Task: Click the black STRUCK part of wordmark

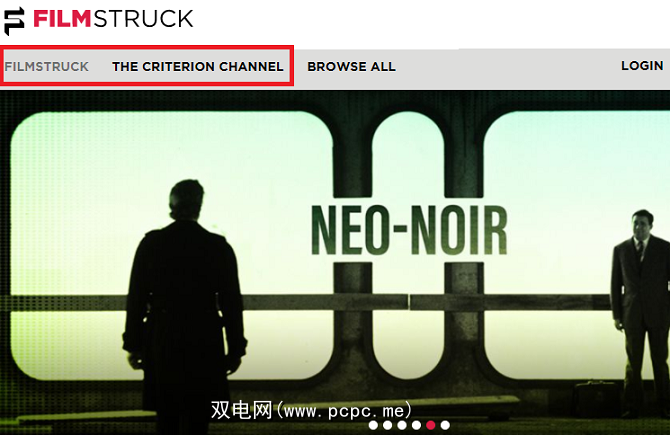Action: [143, 19]
